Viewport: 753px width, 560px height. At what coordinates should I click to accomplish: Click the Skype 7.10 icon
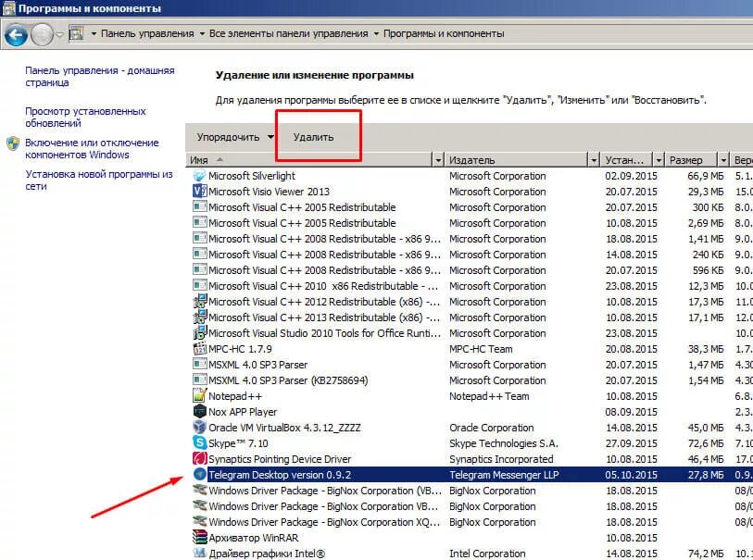[199, 443]
